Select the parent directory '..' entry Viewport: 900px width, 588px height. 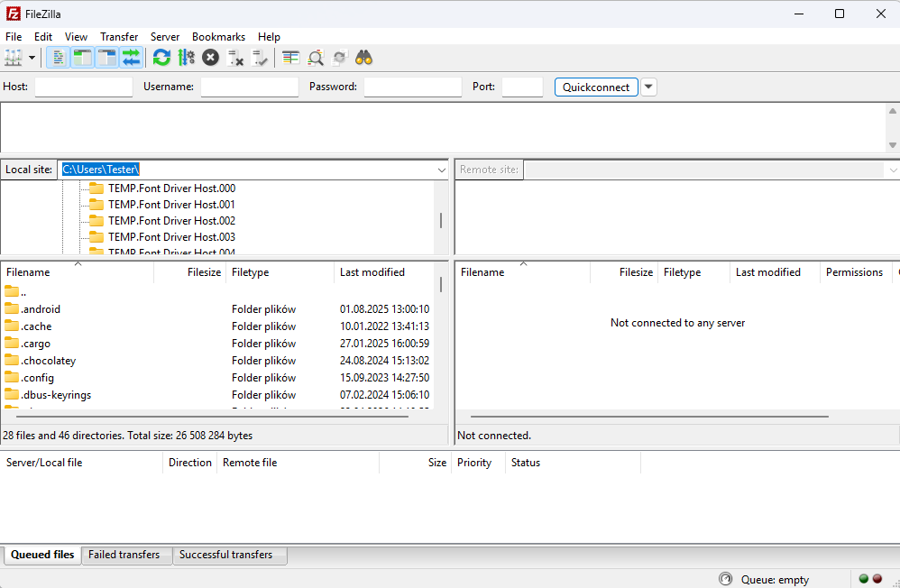218,291
